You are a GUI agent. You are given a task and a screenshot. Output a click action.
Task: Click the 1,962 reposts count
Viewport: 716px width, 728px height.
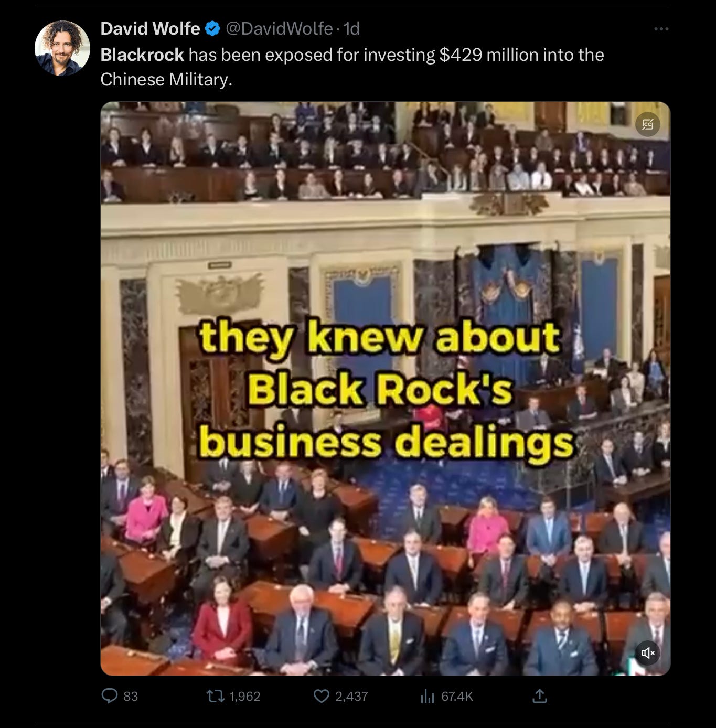pos(245,696)
